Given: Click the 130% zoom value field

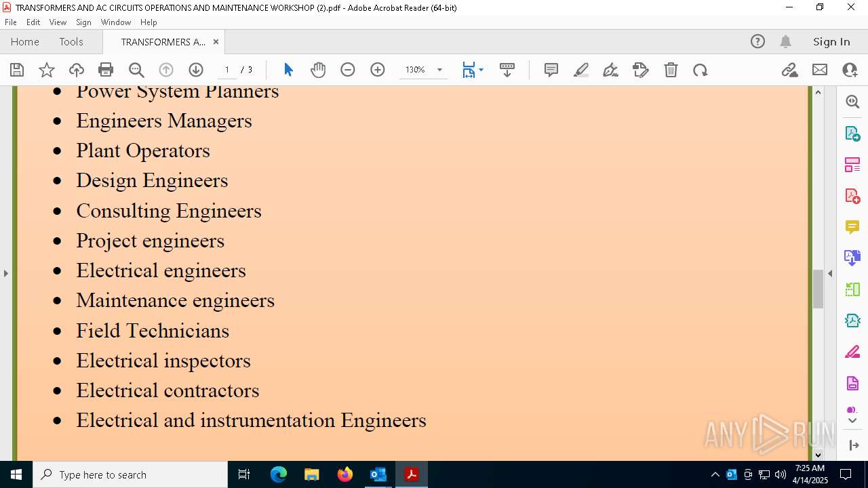Looking at the screenshot, I should tap(415, 70).
